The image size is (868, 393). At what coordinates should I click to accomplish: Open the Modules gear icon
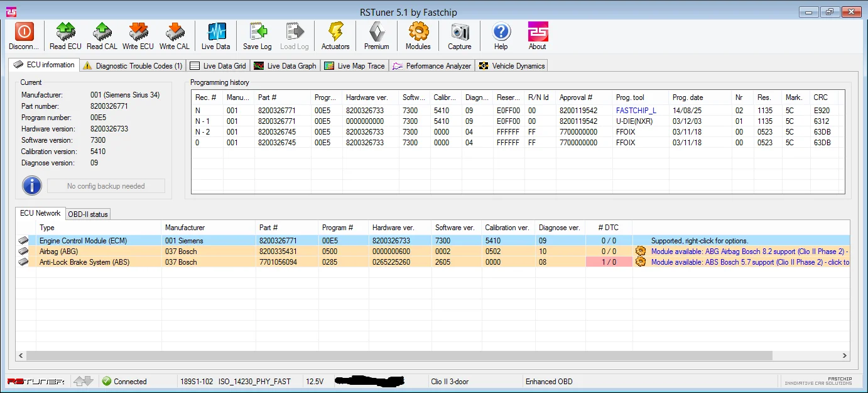(418, 31)
